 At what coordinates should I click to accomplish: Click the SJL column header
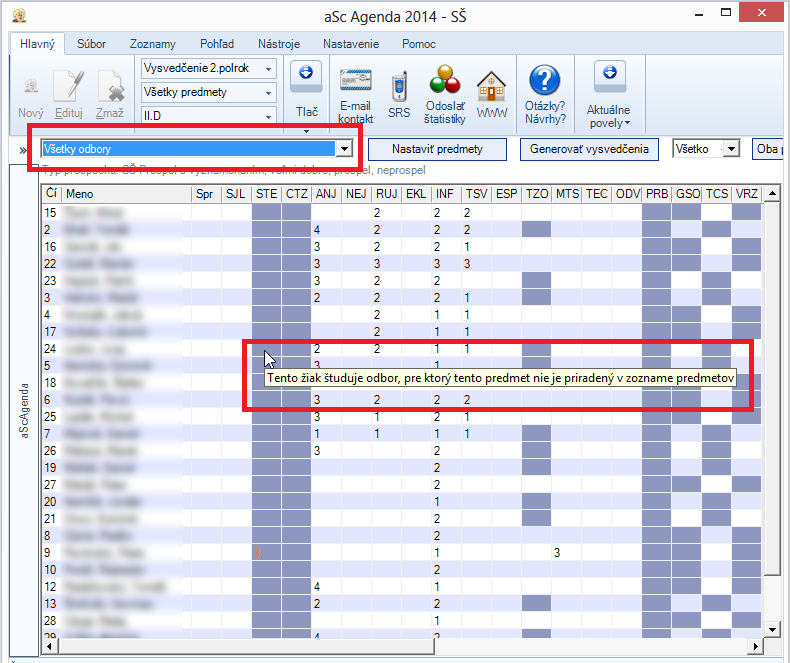[236, 194]
